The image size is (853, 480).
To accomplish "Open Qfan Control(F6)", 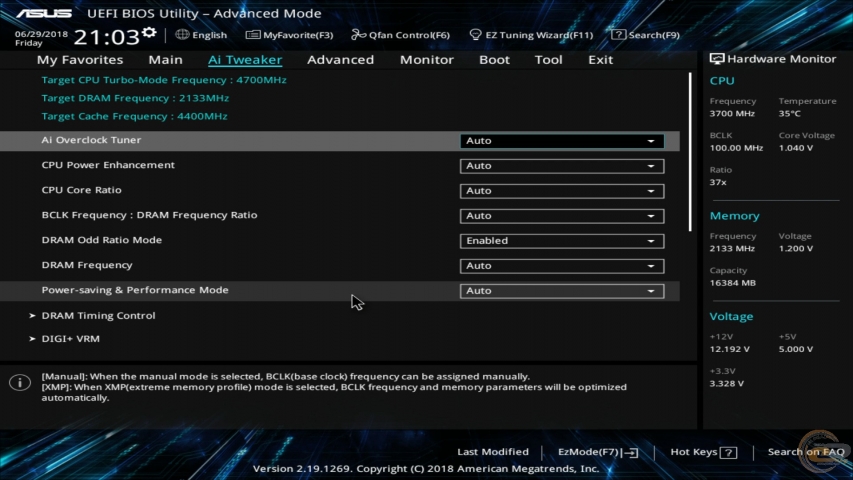I will tap(400, 35).
